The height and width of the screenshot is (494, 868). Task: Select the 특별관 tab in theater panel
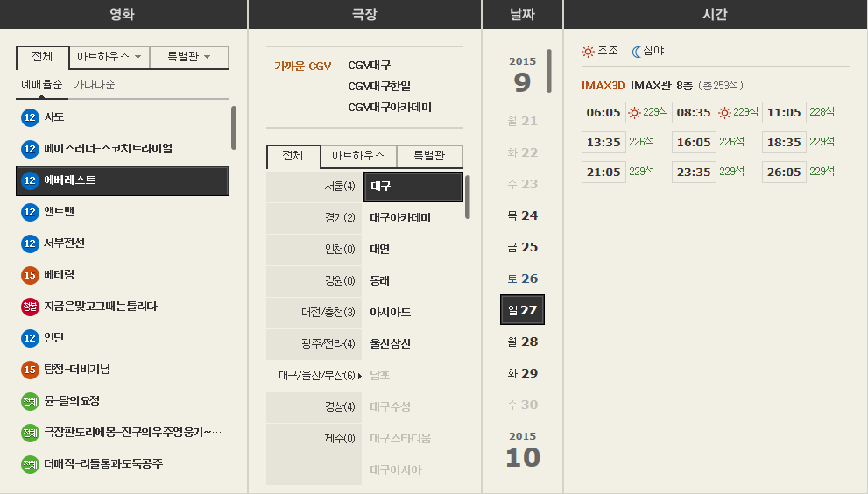[429, 156]
